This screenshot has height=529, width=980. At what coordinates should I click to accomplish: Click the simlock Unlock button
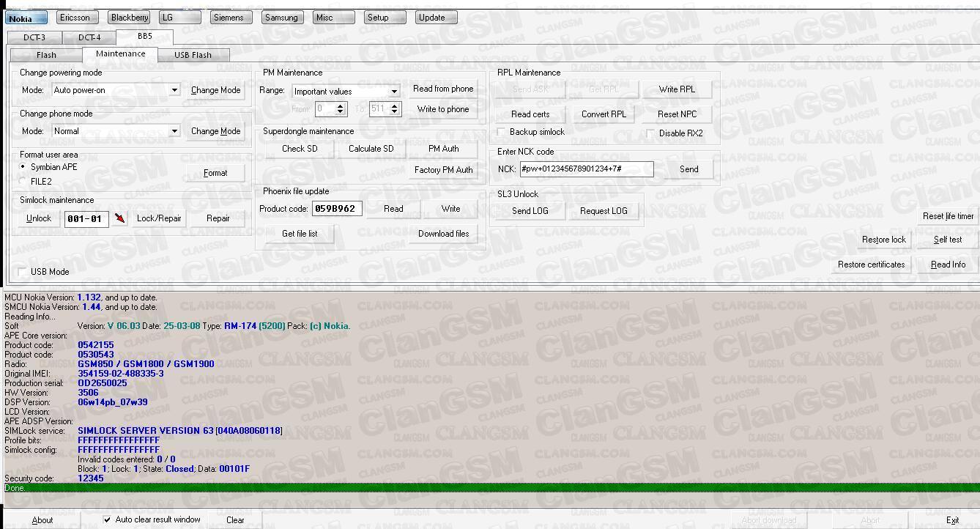coord(39,218)
